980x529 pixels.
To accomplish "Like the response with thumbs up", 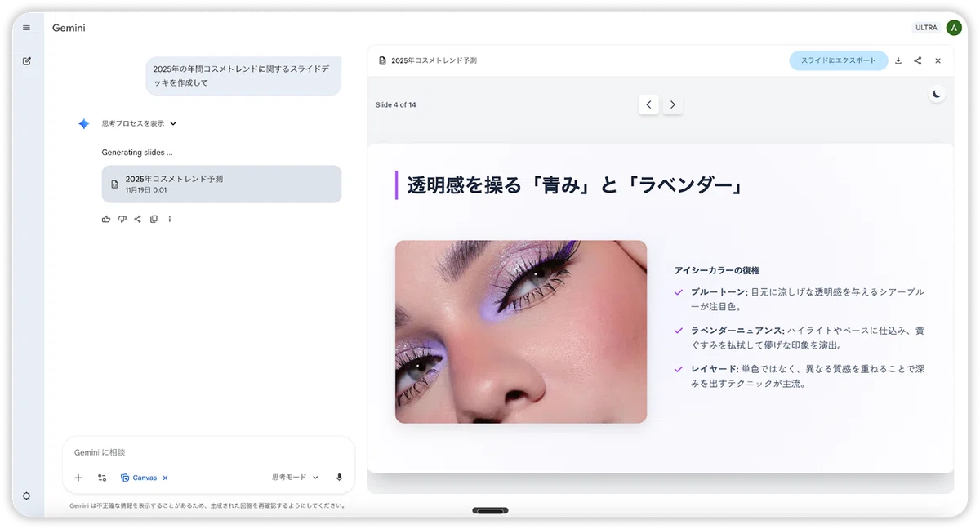I will [106, 219].
